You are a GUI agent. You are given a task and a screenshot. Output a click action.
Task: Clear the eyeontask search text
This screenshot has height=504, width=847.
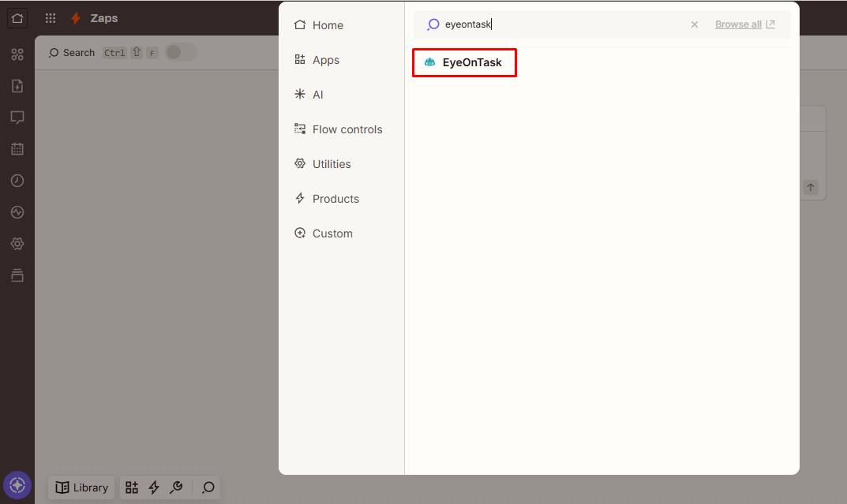(x=695, y=24)
